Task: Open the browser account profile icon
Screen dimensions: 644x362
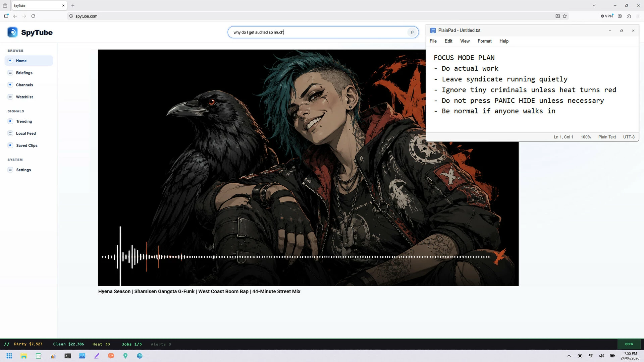Action: point(620,16)
